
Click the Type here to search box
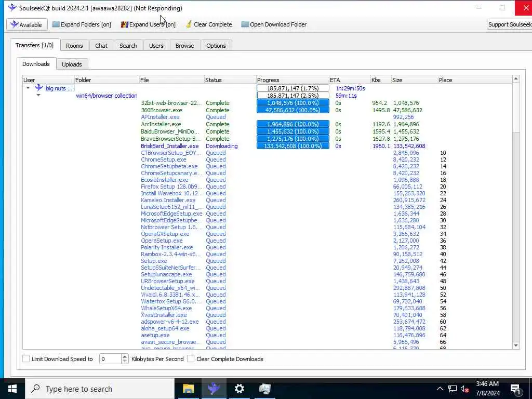point(100,389)
